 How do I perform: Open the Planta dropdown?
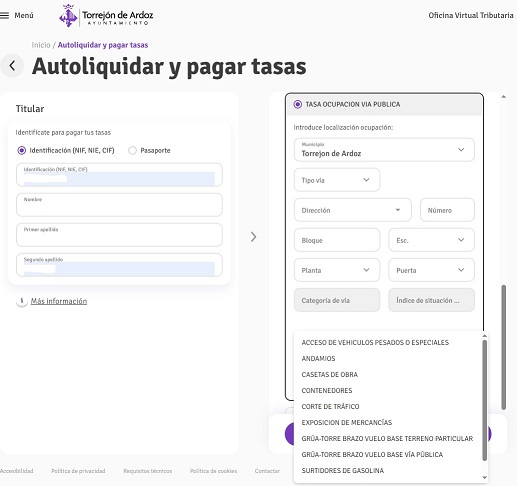click(337, 270)
